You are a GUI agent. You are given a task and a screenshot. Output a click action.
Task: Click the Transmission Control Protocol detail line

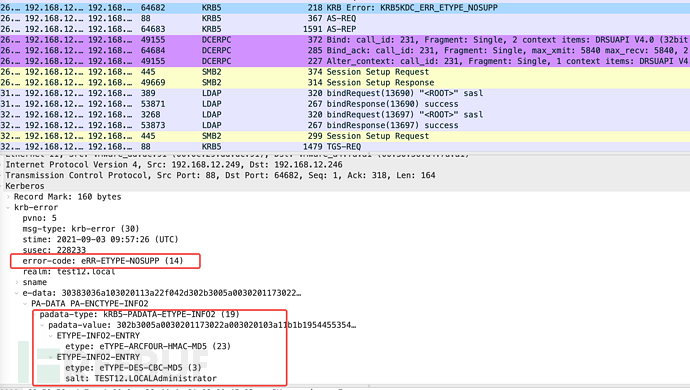[x=220, y=175]
